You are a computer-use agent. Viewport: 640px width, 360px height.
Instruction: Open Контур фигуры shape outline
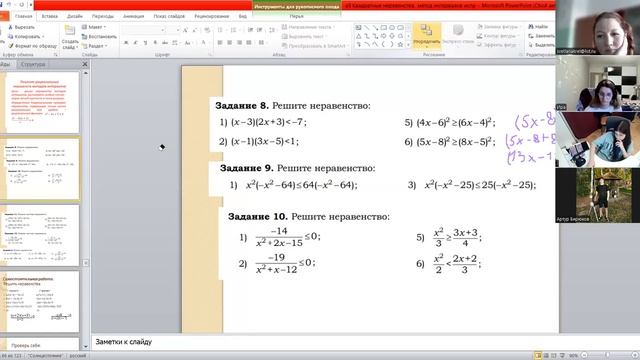pos(498,36)
